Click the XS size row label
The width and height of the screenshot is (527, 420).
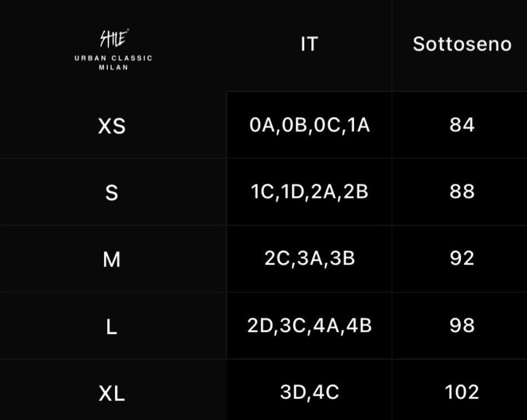(x=112, y=126)
